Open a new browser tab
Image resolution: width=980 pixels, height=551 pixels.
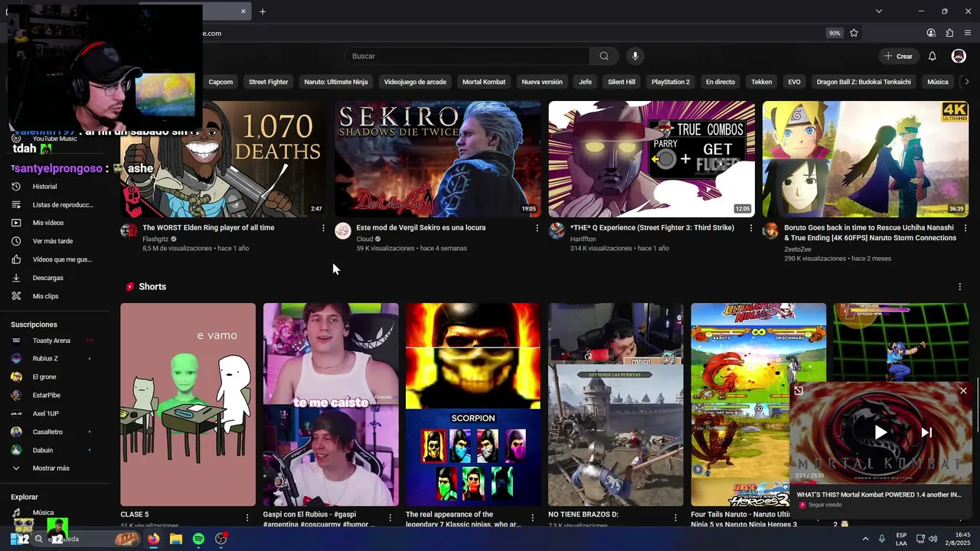[263, 11]
